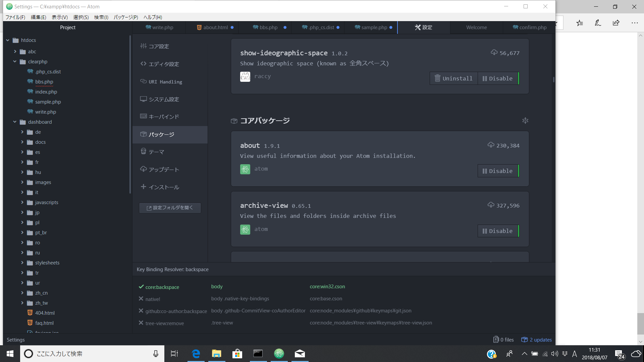Viewport: 644px width, 362px height.
Task: Open index.php in tree view
Action: click(46, 92)
